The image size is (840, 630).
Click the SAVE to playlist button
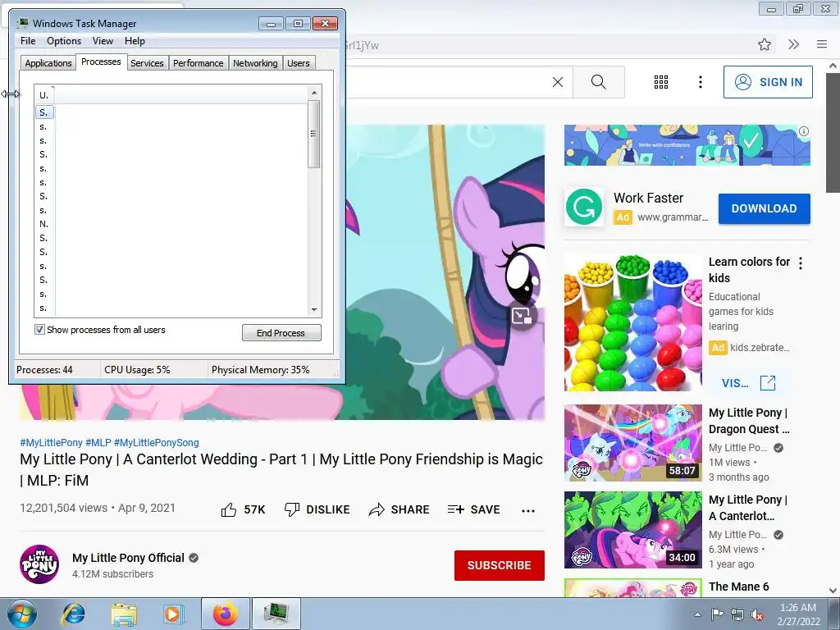pyautogui.click(x=473, y=509)
